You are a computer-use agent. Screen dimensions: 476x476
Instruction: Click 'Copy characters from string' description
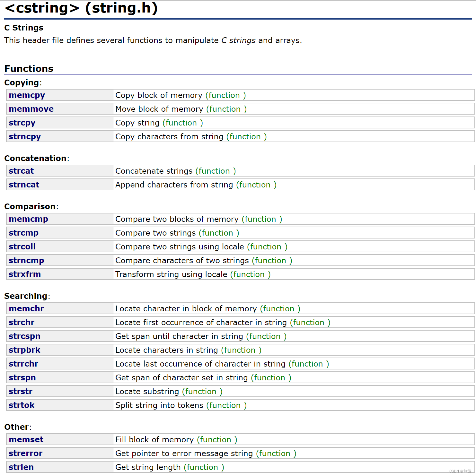pos(170,137)
